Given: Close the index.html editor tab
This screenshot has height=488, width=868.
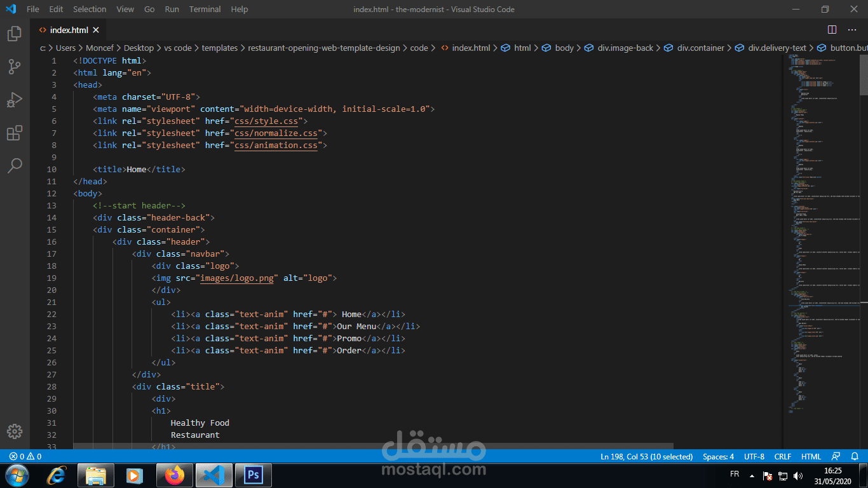Looking at the screenshot, I should coord(95,30).
